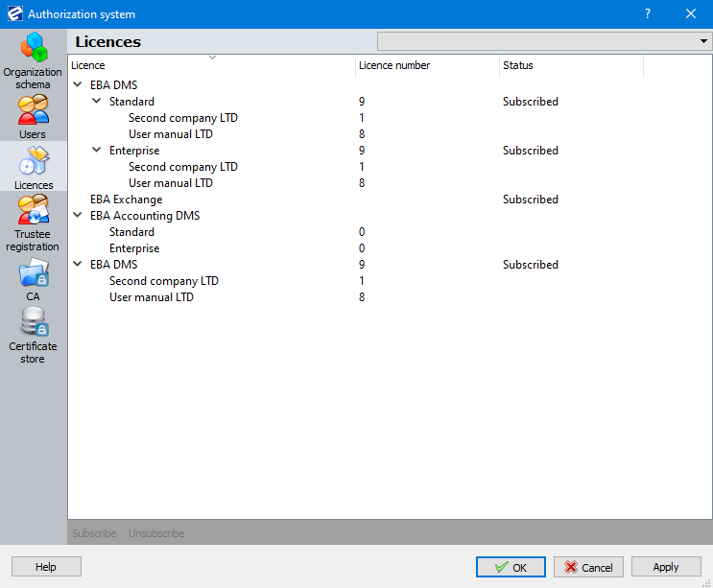Click the Cancel button
Image resolution: width=713 pixels, height=588 pixels.
tap(588, 567)
